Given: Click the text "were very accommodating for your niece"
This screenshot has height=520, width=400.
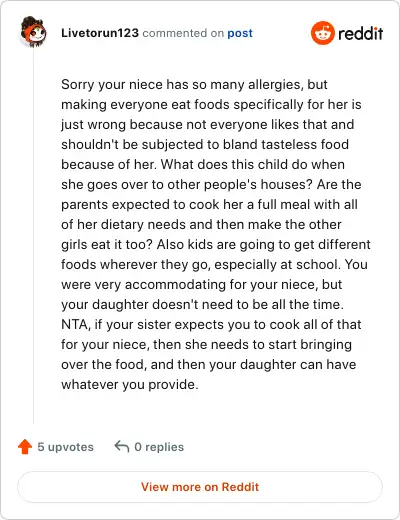Looking at the screenshot, I should 190,285.
